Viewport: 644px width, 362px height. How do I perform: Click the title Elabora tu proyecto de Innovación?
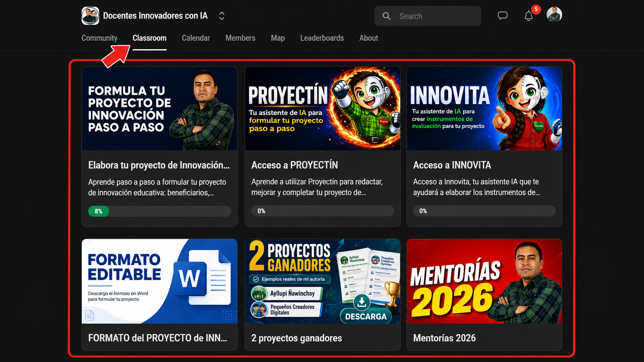[x=159, y=165]
